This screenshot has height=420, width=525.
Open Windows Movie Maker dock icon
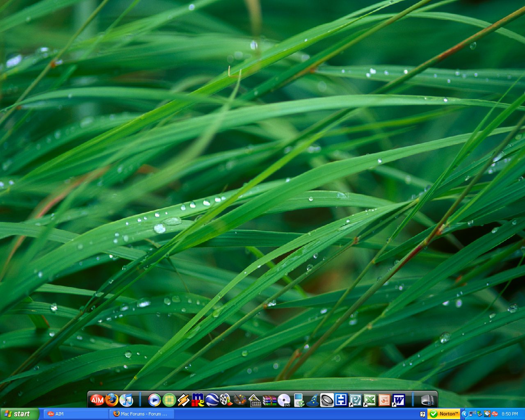[226, 399]
